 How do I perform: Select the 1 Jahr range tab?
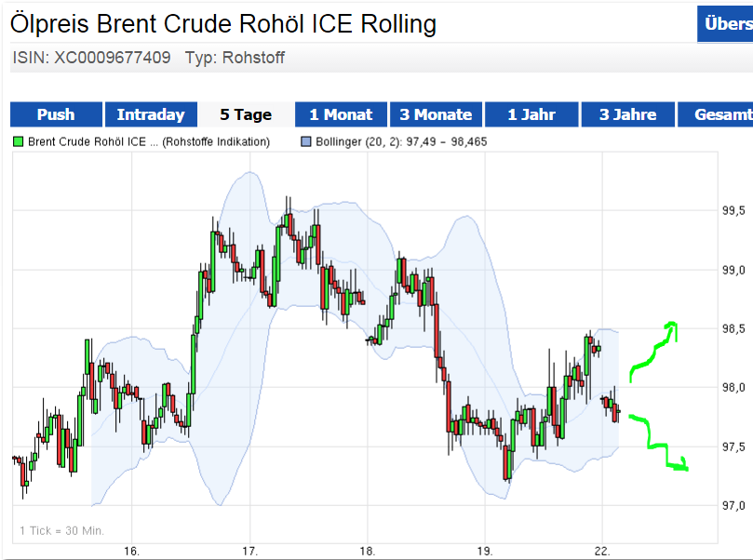coord(531,114)
